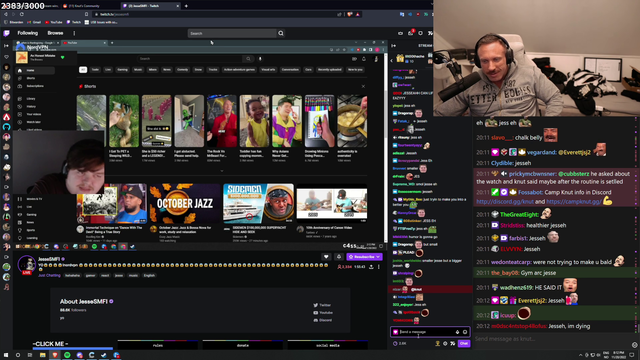Toggle the notification bell for JesseSMFI
640x360 pixels.
tap(339, 257)
